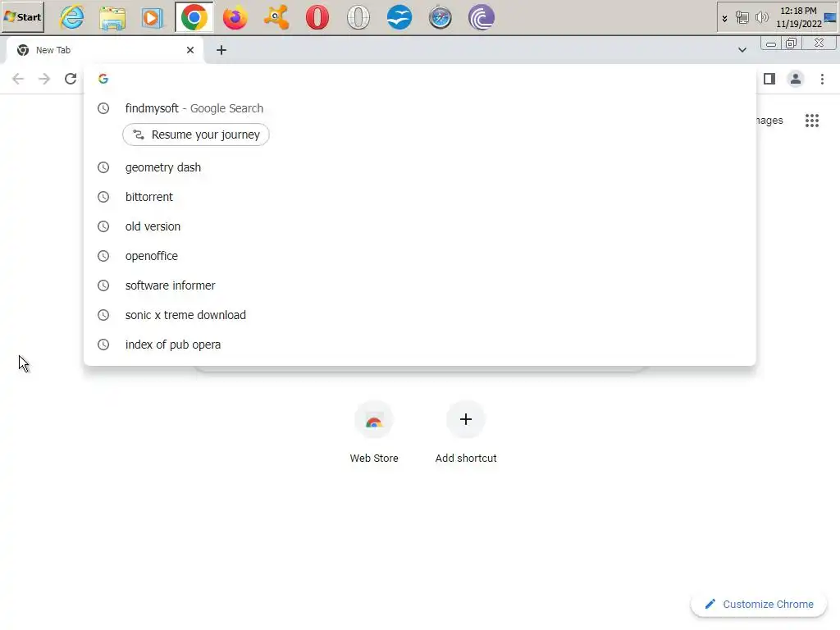Reload the page

(x=71, y=79)
